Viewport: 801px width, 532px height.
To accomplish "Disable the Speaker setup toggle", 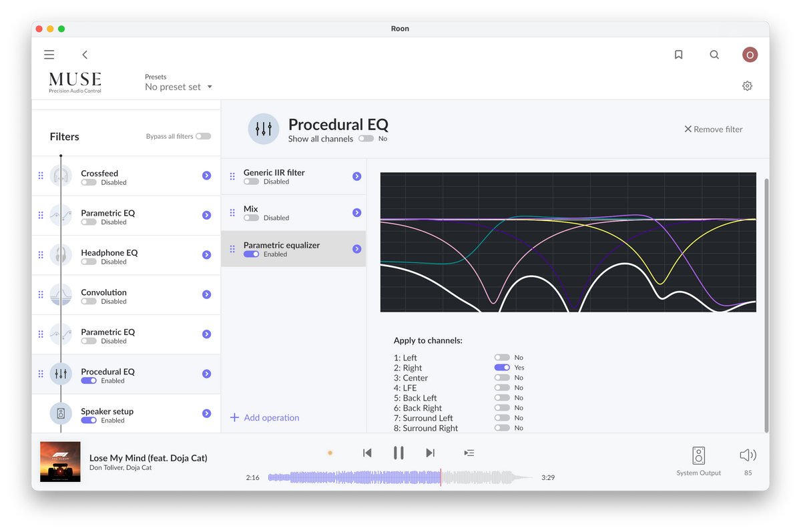I will (x=88, y=421).
